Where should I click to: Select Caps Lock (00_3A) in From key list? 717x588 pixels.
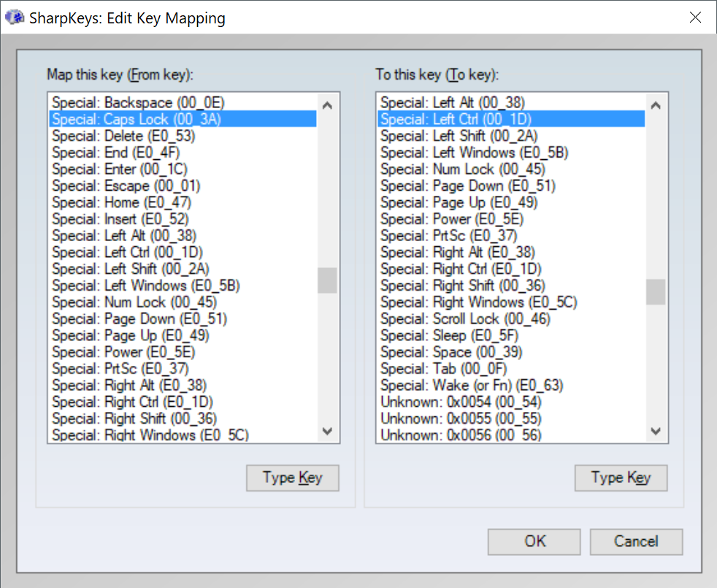[x=183, y=119]
